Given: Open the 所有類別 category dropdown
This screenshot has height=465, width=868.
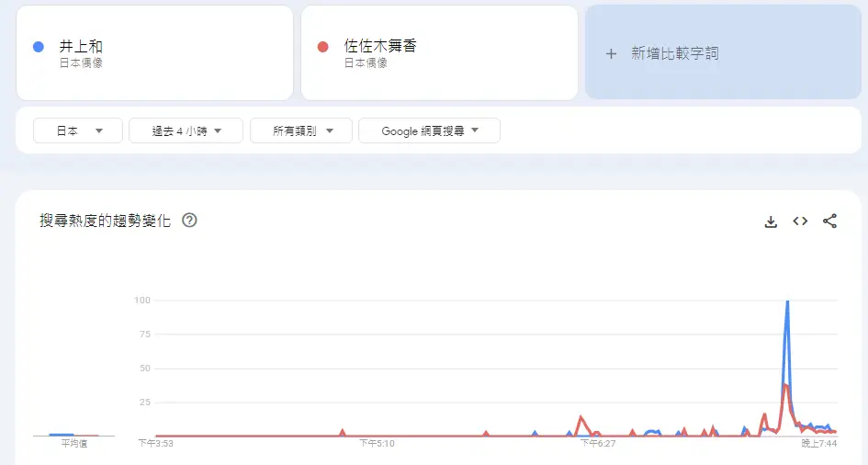Looking at the screenshot, I should (x=300, y=131).
